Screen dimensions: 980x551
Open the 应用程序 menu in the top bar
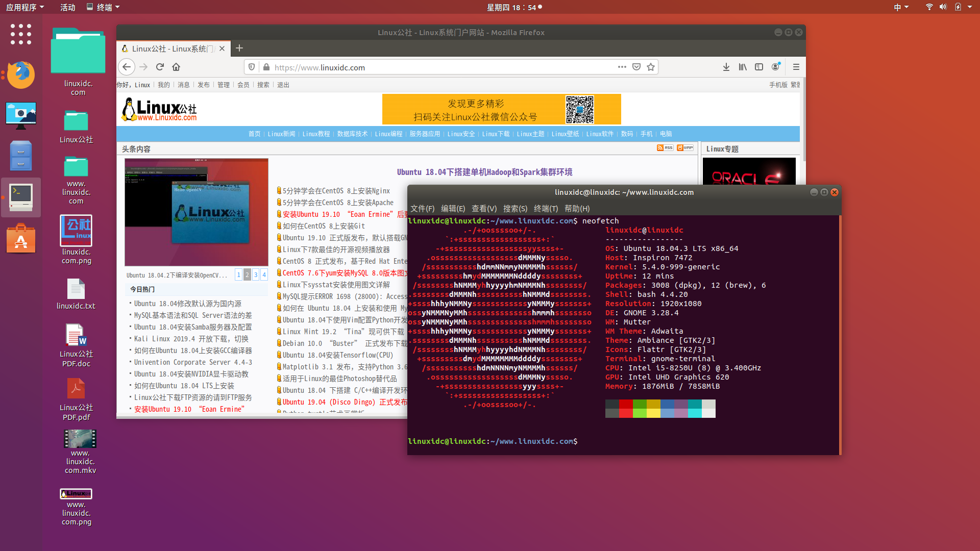(24, 7)
